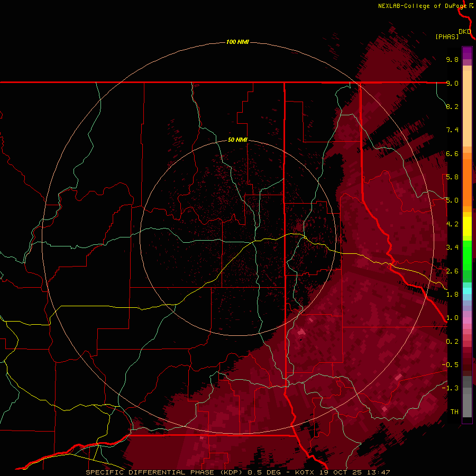Click the 4.2 legend value

point(452,224)
